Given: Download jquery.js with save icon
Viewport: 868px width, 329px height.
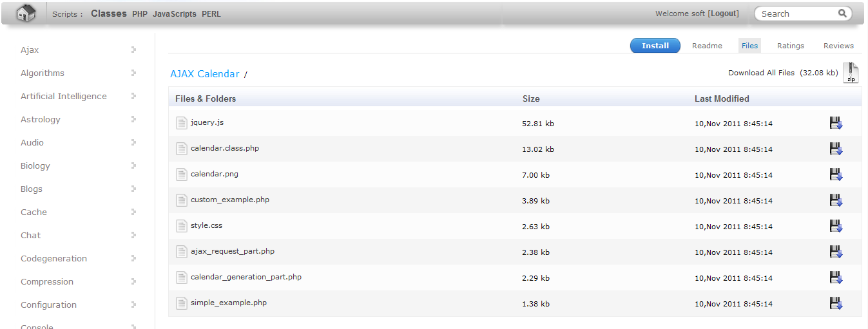Looking at the screenshot, I should [x=836, y=123].
